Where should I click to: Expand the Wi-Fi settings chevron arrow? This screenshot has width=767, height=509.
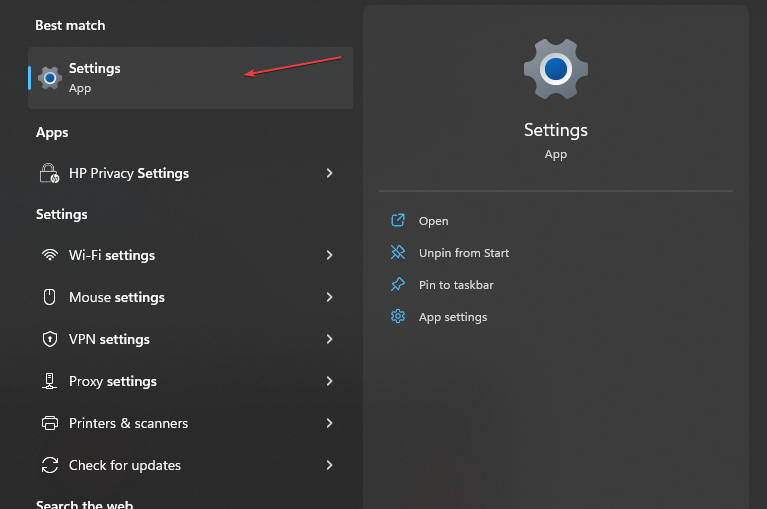[329, 255]
